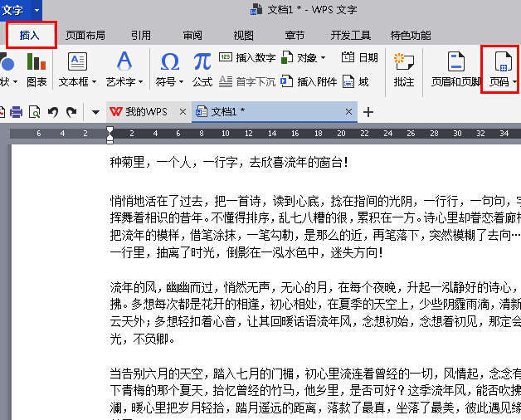Open a new tab with plus button

click(x=368, y=112)
